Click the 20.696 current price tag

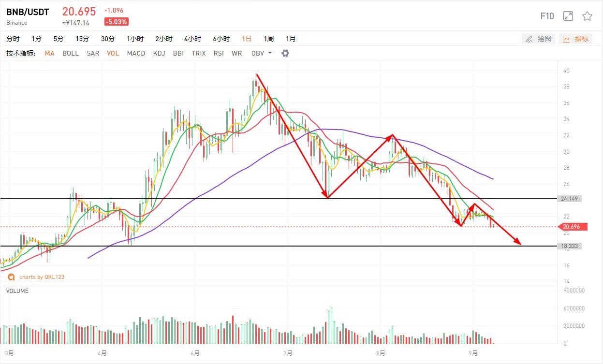point(573,227)
